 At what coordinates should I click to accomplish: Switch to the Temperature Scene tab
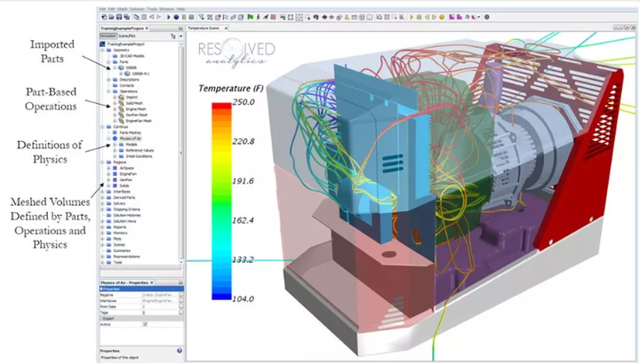pyautogui.click(x=204, y=28)
